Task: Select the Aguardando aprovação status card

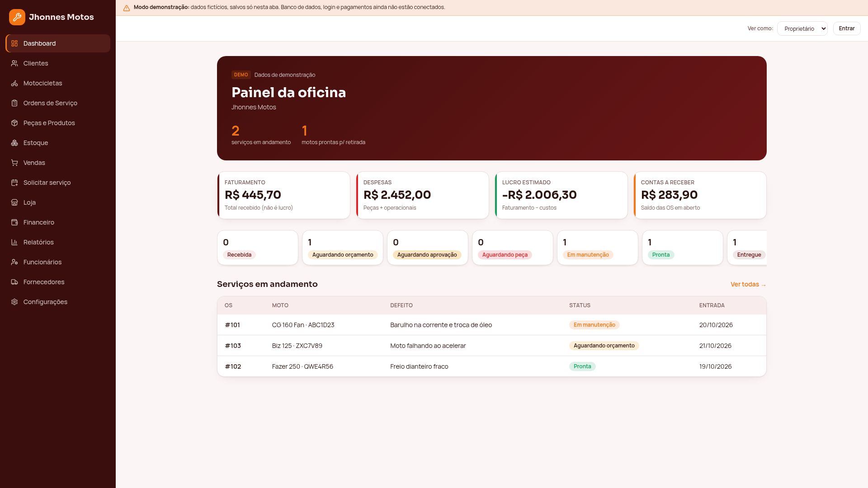Action: coord(428,248)
